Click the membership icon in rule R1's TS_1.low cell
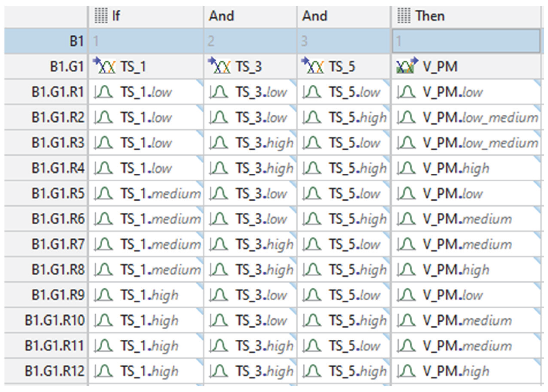This screenshot has height=392, width=548. click(103, 92)
